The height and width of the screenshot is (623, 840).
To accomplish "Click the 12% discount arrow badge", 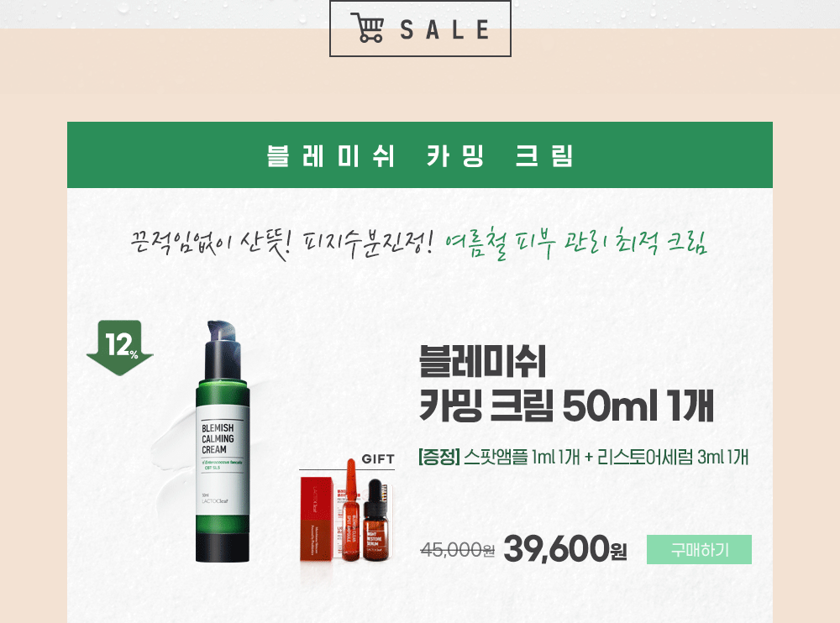I will 120,348.
